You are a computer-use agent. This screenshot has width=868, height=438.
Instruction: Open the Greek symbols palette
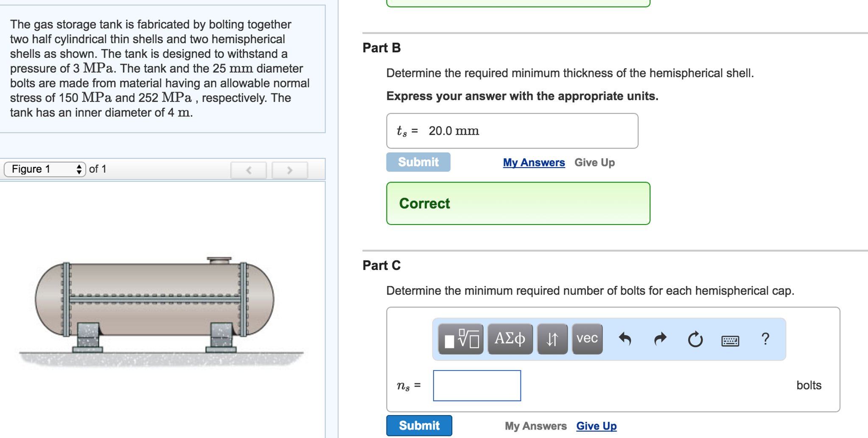pyautogui.click(x=510, y=339)
